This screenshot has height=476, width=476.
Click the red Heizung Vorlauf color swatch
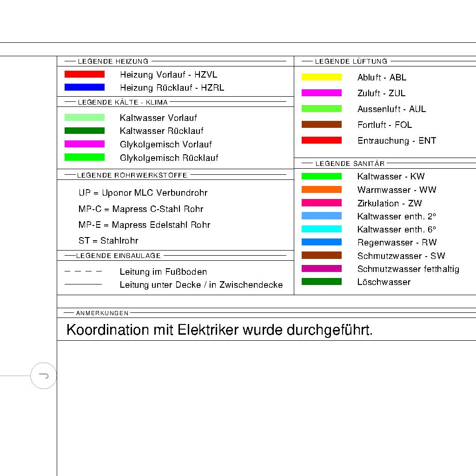click(x=84, y=74)
